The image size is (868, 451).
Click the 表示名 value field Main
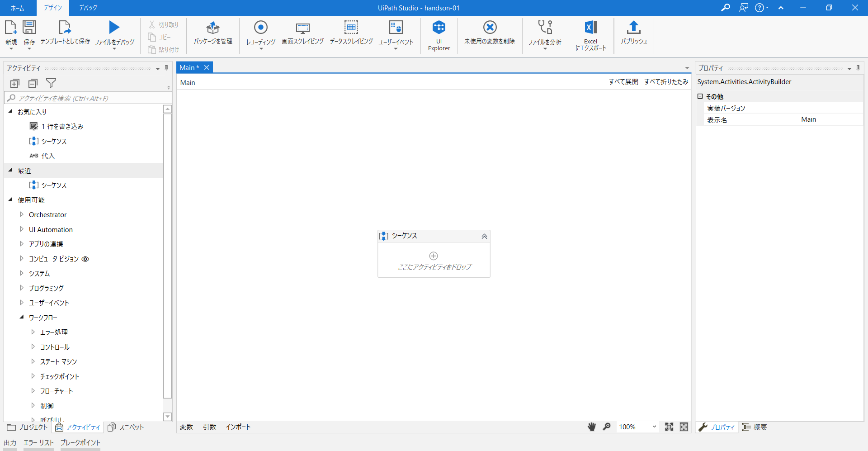(x=831, y=119)
